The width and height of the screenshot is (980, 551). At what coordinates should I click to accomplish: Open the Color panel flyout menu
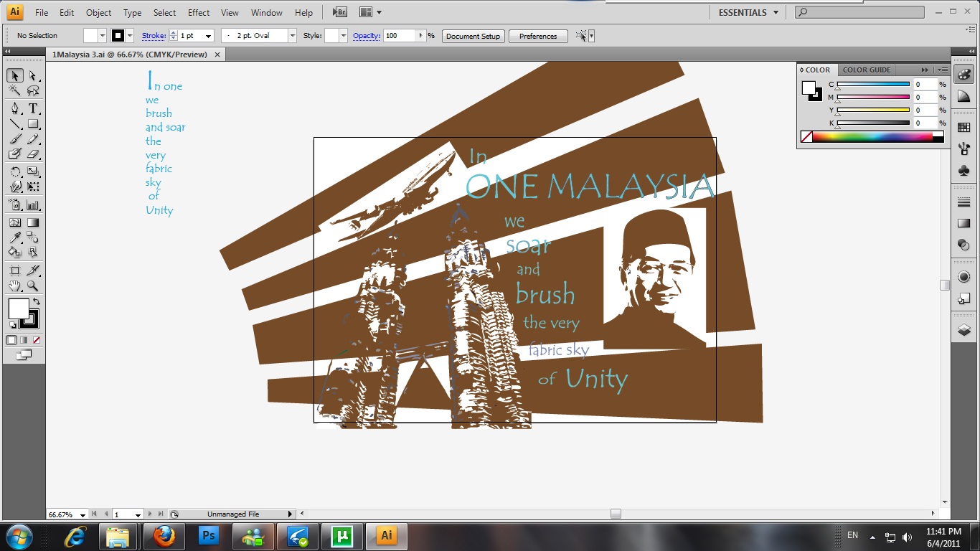(x=942, y=70)
